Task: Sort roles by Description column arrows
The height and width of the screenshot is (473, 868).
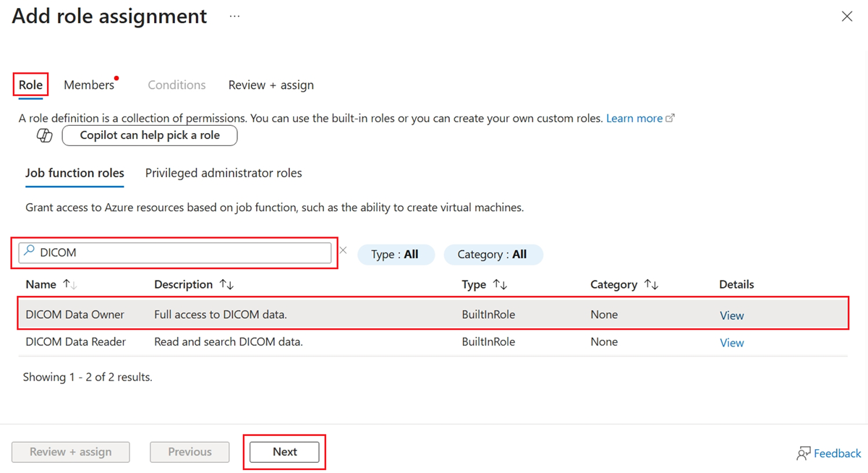Action: pos(226,285)
